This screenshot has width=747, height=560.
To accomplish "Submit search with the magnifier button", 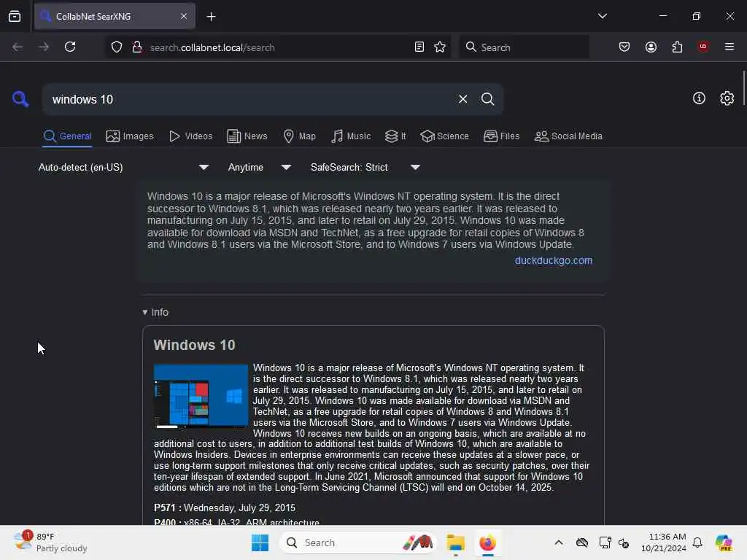I will pyautogui.click(x=487, y=99).
